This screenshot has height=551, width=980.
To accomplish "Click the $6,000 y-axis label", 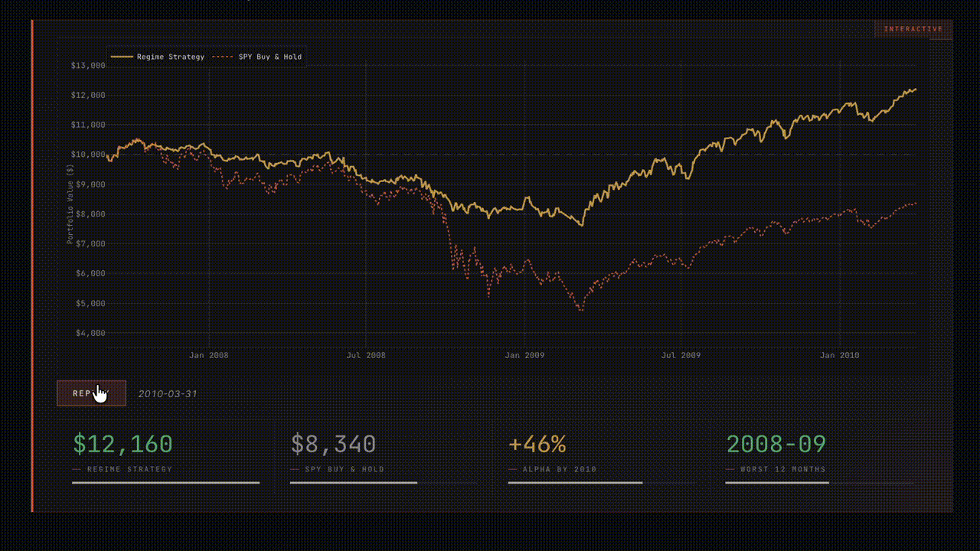I will coord(90,273).
